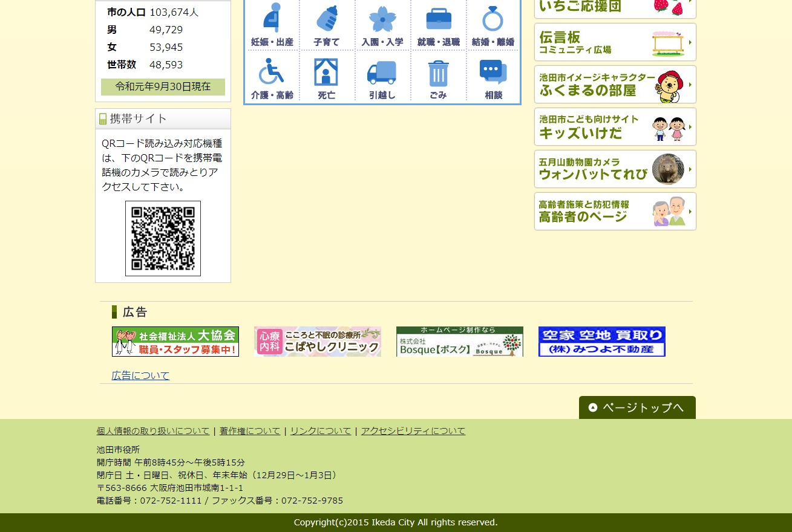The width and height of the screenshot is (792, 532).
Task: Open the nursing care and elderly (介護・高齢) icon
Action: coord(272,77)
